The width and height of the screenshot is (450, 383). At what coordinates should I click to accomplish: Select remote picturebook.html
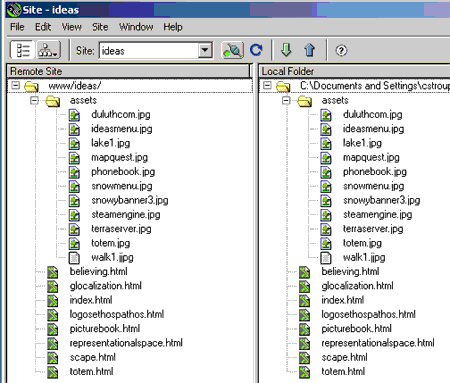click(105, 329)
